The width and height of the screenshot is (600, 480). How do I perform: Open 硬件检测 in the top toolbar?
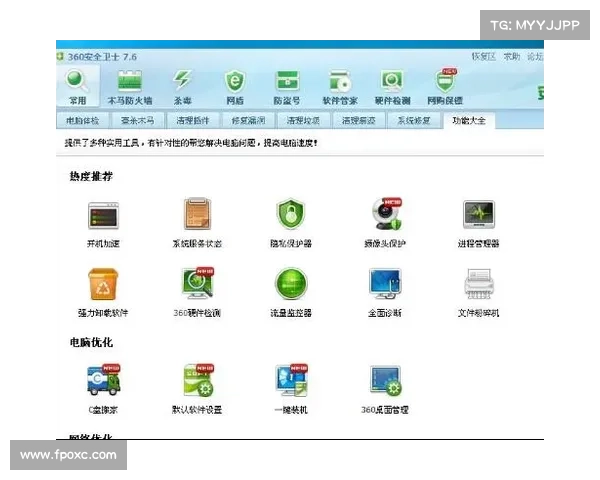[392, 87]
